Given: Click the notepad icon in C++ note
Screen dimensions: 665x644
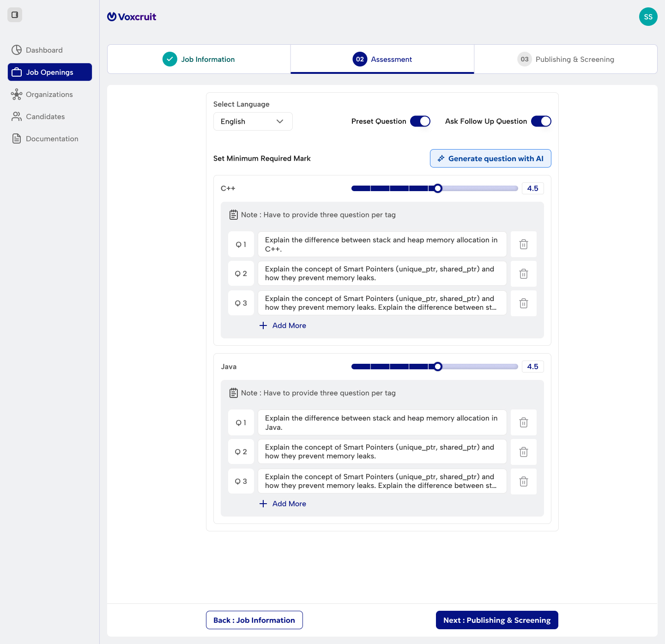Looking at the screenshot, I should point(234,215).
